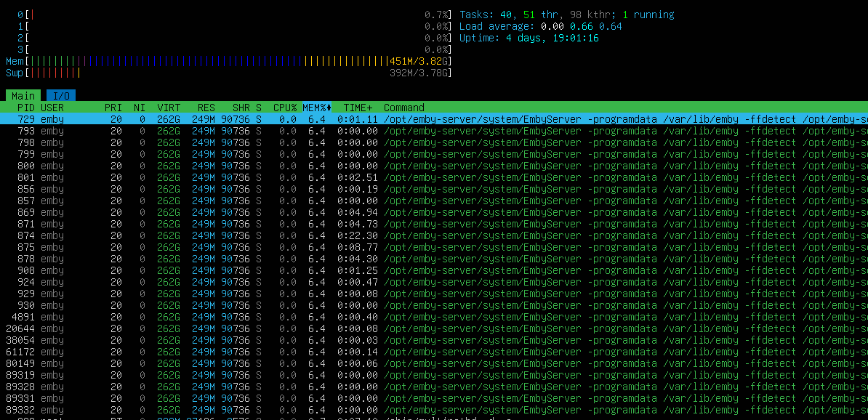Click the 451M/3.82G memory value
Image resolution: width=868 pixels, height=420 pixels.
tap(419, 61)
